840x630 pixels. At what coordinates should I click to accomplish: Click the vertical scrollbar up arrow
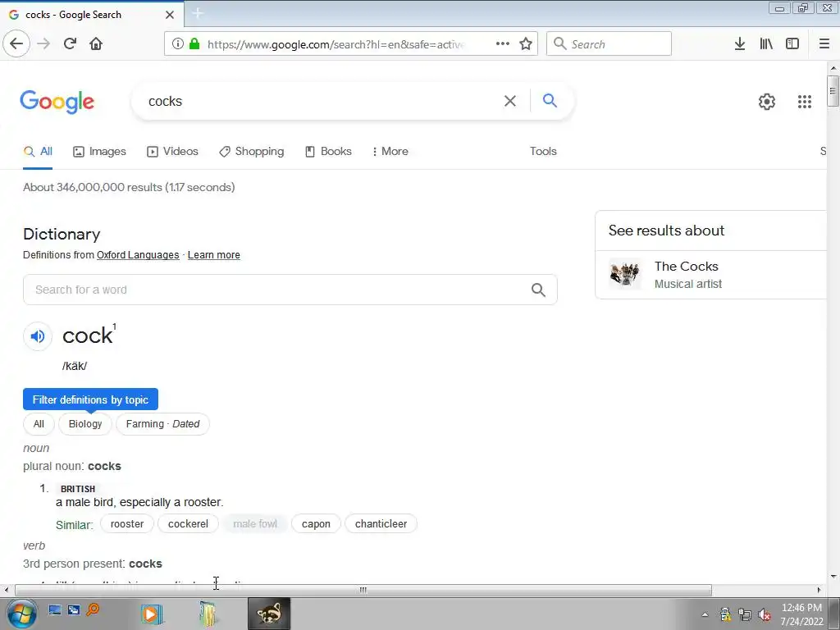coord(833,68)
